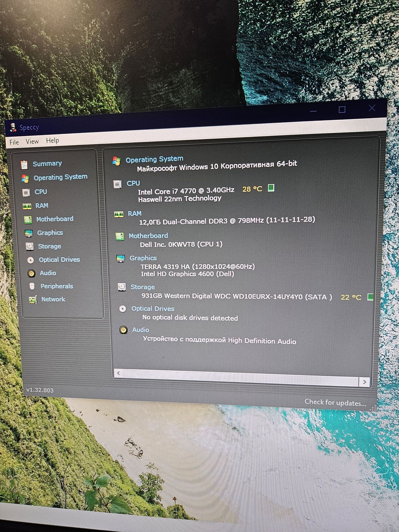
Task: Open the Help menu
Action: point(52,140)
